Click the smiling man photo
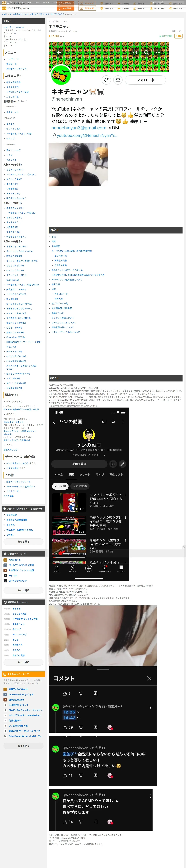Screen dimensions: 186x868 click(78, 164)
